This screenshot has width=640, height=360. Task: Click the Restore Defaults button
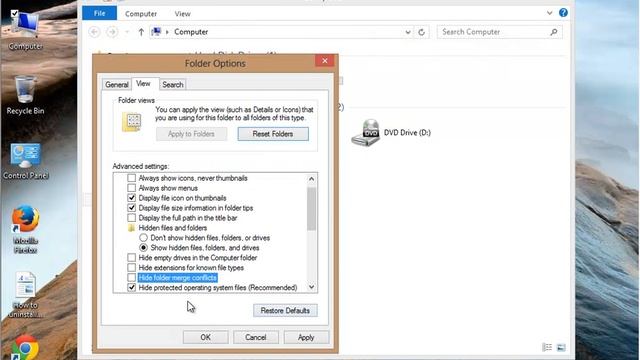(x=285, y=311)
